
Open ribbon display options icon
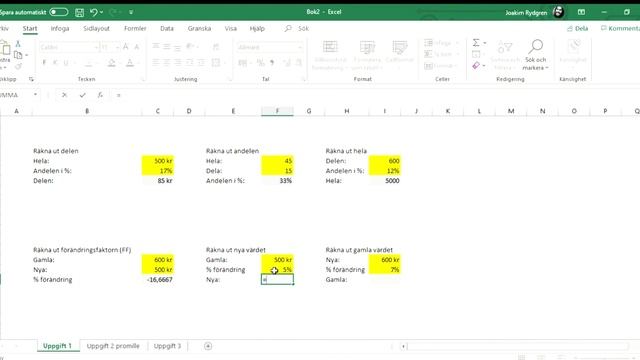pyautogui.click(x=581, y=12)
